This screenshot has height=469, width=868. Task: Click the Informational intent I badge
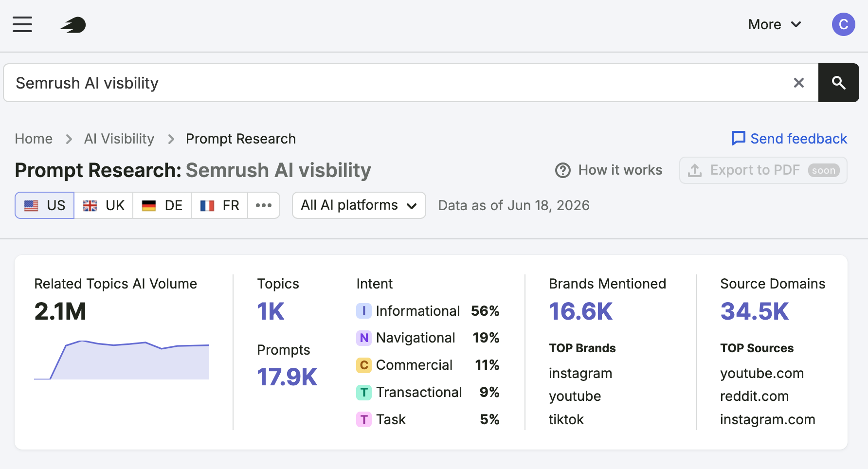coord(364,311)
